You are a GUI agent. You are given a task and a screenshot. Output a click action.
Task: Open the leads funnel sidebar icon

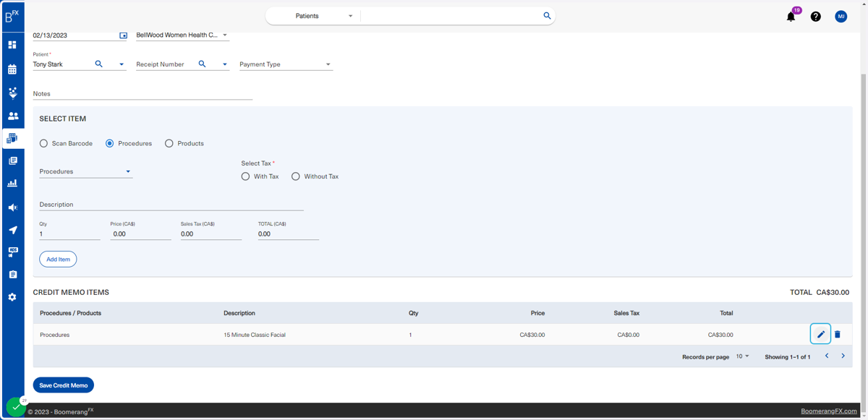(12, 93)
